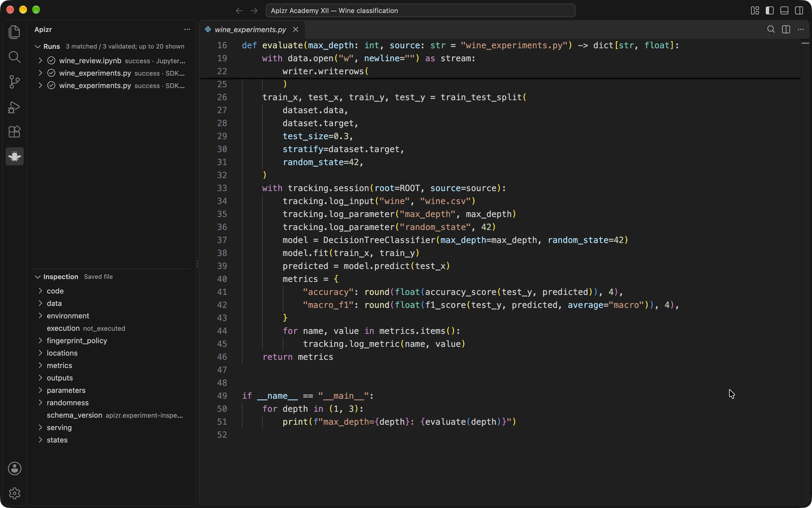Split the editor with the split icon
812x508 pixels.
click(x=786, y=29)
